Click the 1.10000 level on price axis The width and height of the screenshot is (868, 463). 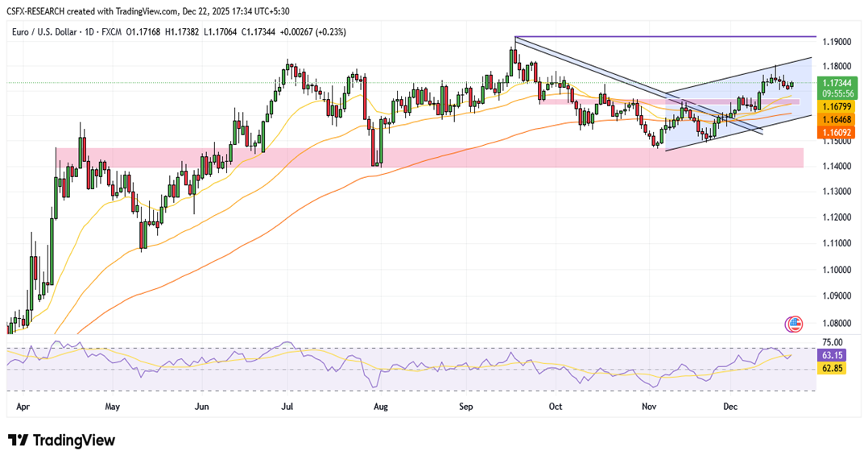[x=836, y=270]
